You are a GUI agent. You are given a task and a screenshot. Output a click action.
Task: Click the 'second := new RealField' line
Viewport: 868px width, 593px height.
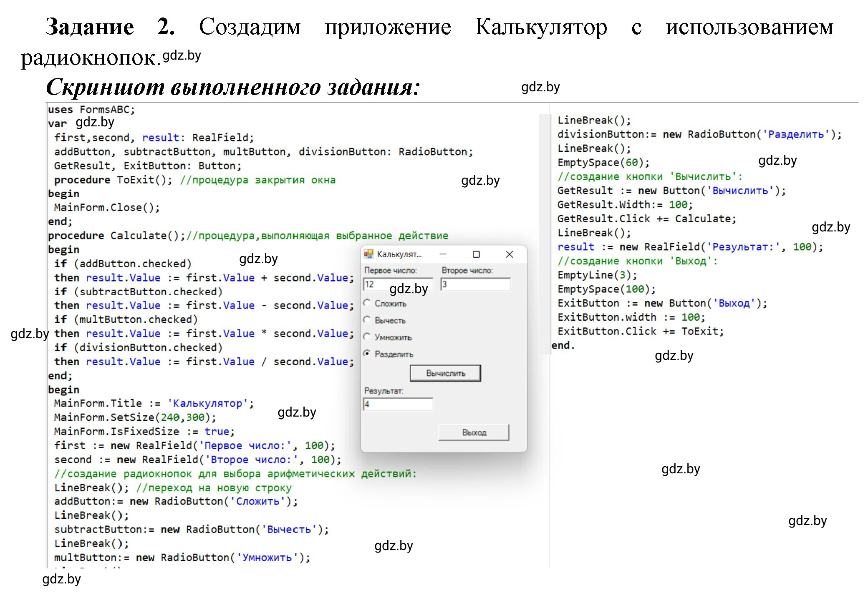tap(198, 460)
